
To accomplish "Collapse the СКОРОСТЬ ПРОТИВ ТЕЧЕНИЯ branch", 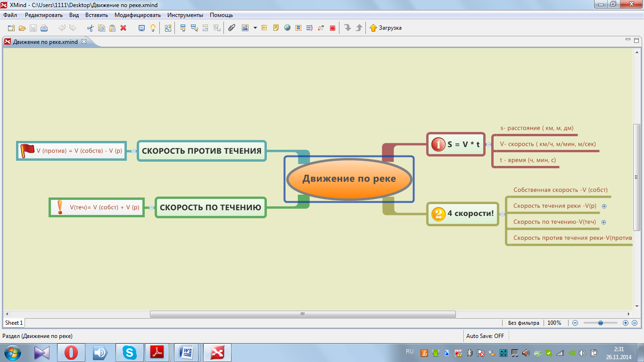I will point(133,151).
